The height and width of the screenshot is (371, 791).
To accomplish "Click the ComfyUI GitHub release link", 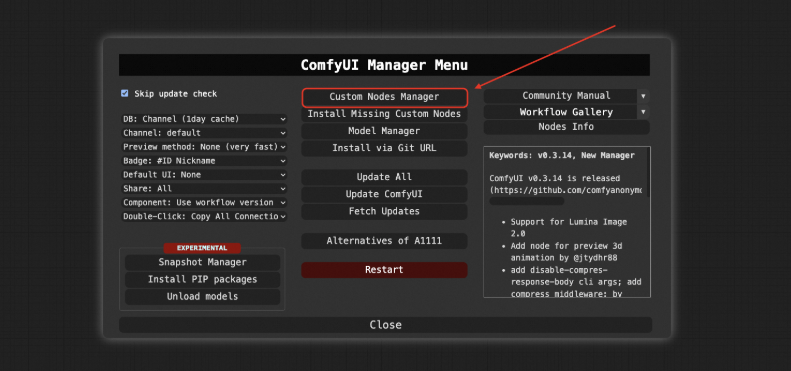I will tap(566, 191).
